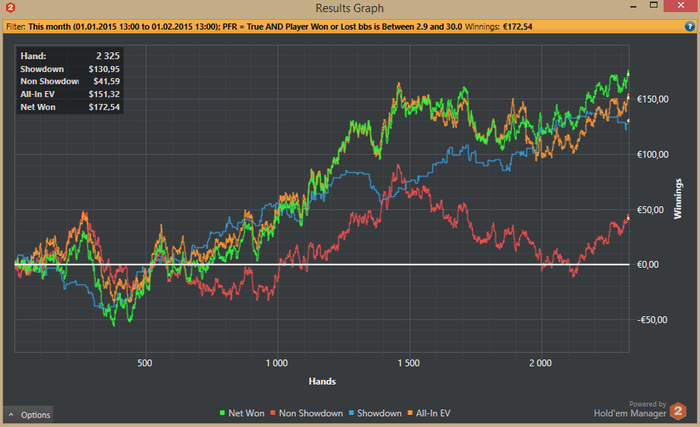The width and height of the screenshot is (700, 427).
Task: Click the Winnings axis title
Action: [678, 199]
